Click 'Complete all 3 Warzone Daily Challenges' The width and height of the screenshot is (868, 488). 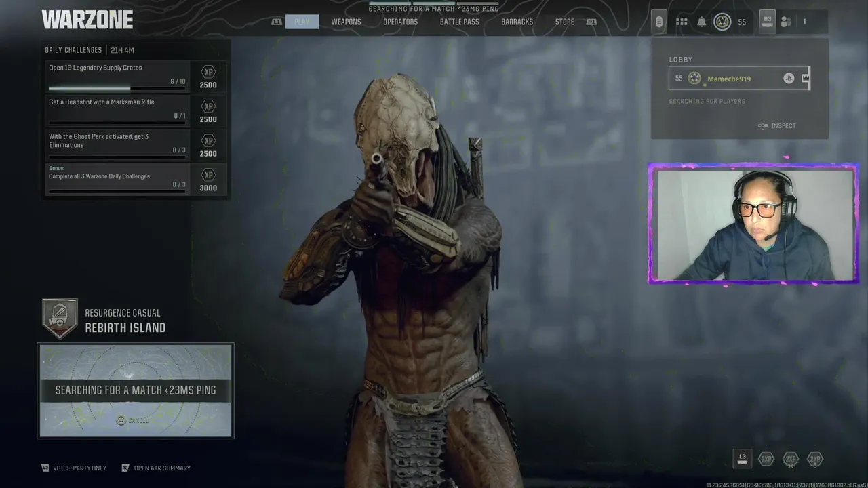click(x=99, y=176)
